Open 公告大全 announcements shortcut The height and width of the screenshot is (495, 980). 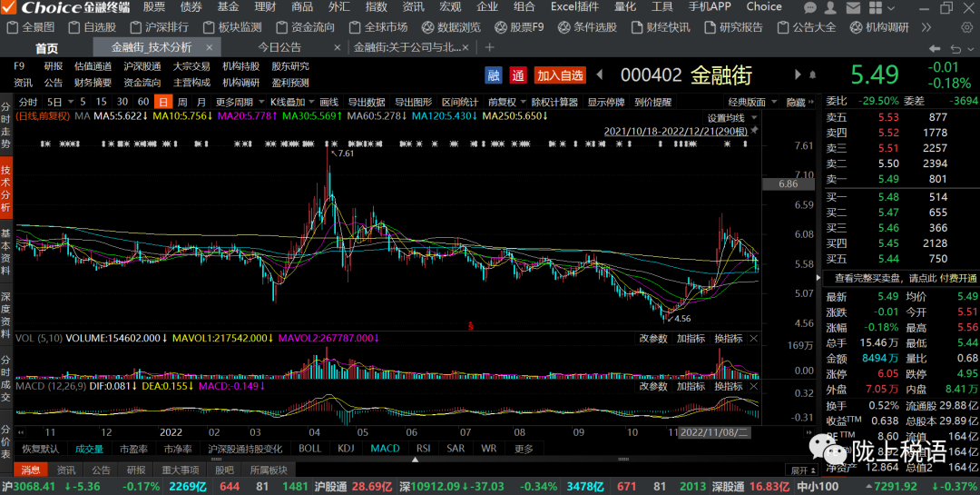(x=807, y=27)
